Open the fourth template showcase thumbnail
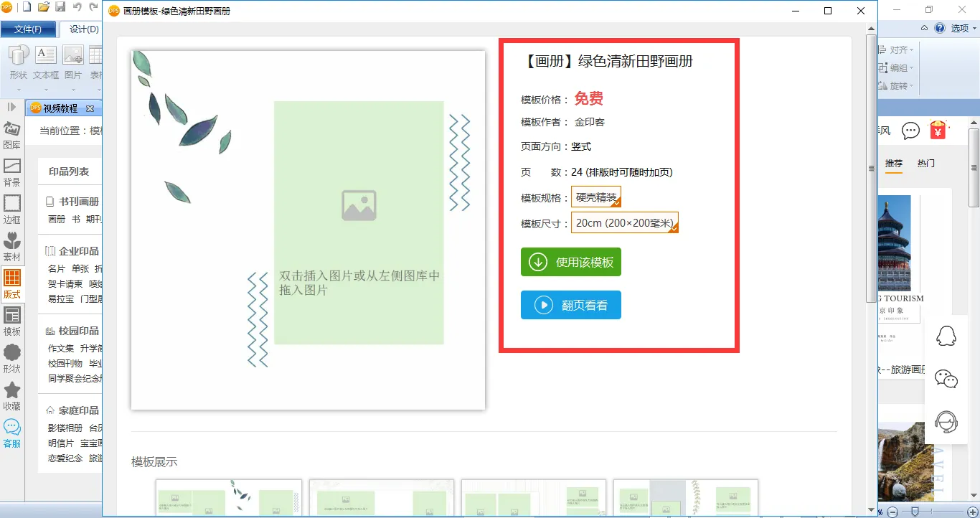 (686, 498)
